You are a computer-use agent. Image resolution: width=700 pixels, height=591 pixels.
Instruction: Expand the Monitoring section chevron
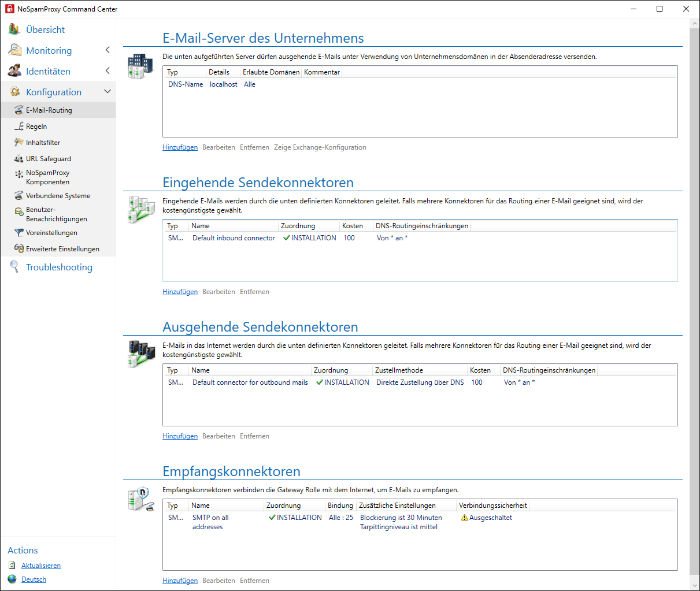[108, 50]
